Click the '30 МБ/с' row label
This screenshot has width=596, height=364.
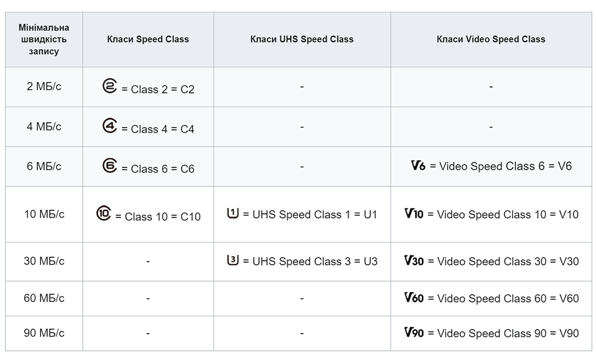(44, 261)
